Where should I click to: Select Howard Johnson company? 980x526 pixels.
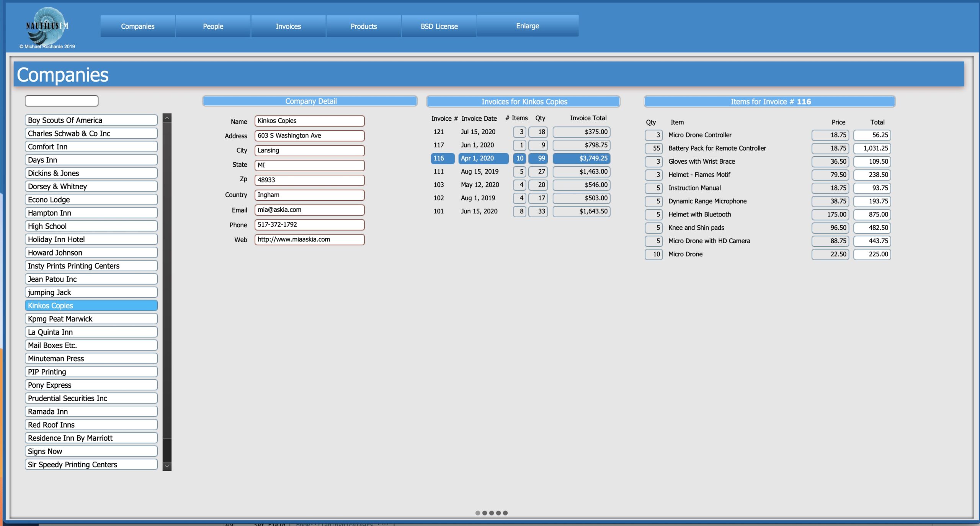[x=91, y=252]
